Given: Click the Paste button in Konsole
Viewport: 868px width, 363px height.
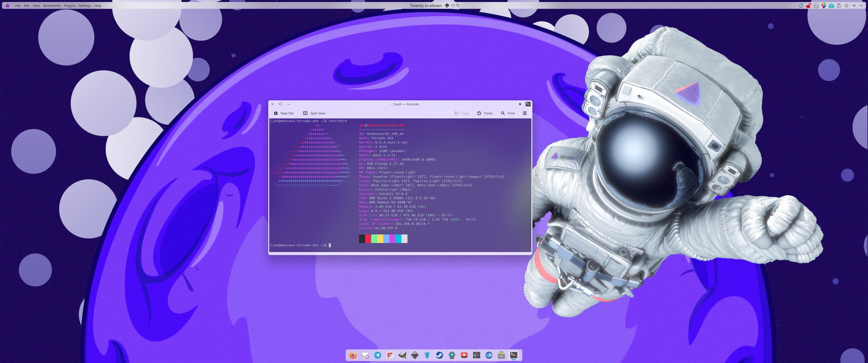Looking at the screenshot, I should click(485, 113).
